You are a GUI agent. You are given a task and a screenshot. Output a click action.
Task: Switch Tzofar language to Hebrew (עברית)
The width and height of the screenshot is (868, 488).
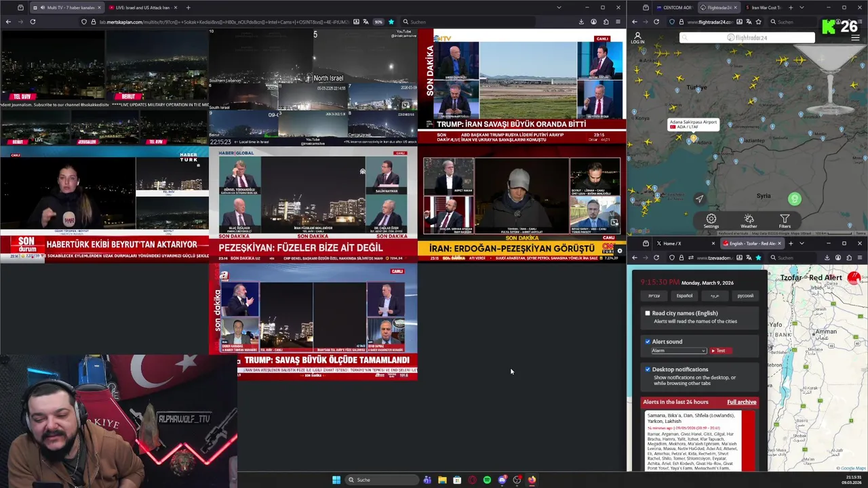tap(654, 296)
